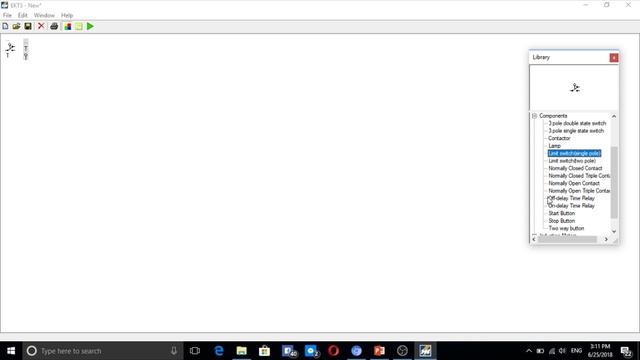
Task: Open the Edit menu
Action: tap(22, 15)
